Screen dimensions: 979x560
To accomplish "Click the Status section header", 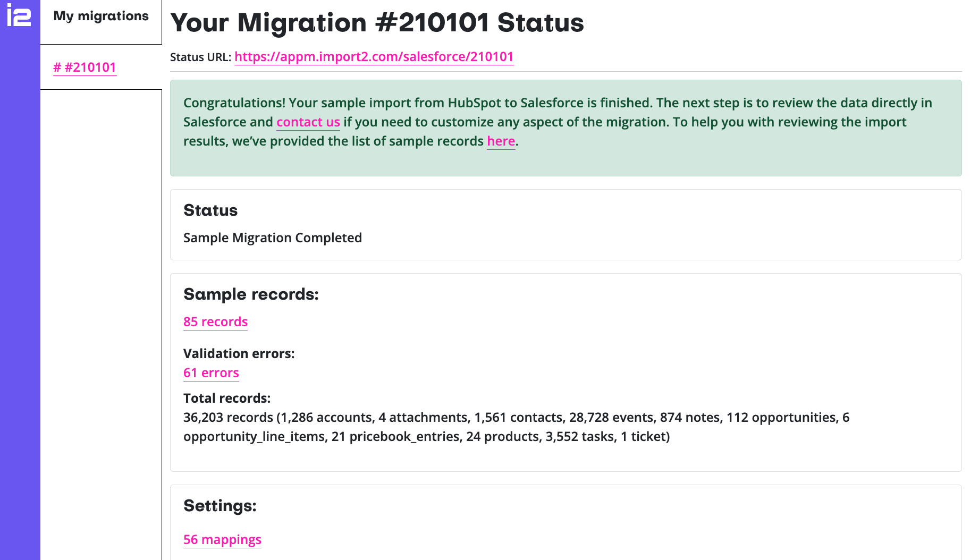I will point(210,210).
